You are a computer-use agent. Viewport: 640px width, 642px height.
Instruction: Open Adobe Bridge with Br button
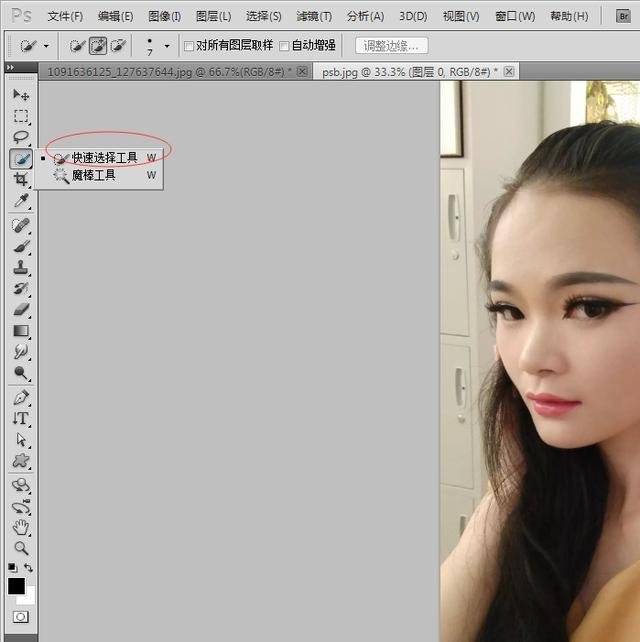click(x=623, y=16)
